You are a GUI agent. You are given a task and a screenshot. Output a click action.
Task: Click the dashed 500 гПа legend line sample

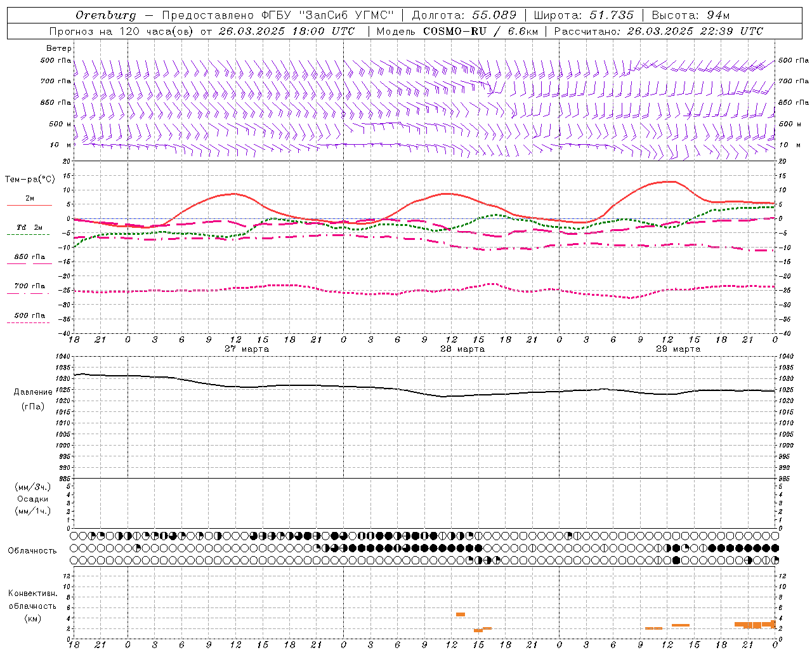[x=28, y=323]
